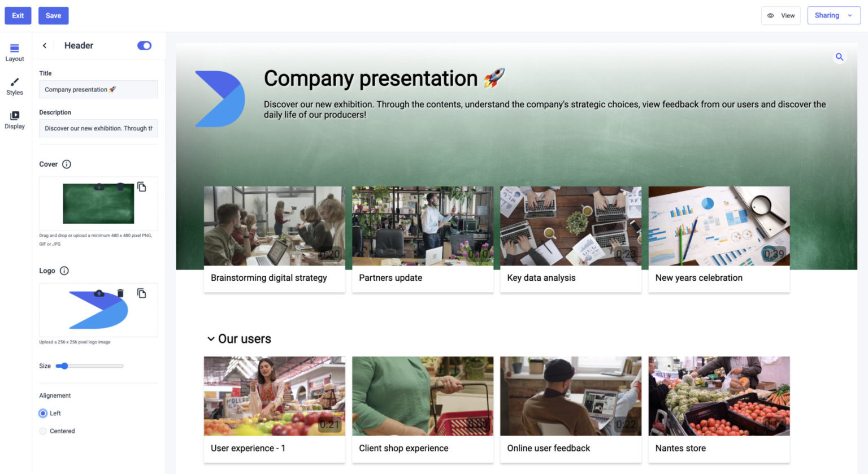Select Centered alignment
The image size is (868, 474).
[42, 430]
